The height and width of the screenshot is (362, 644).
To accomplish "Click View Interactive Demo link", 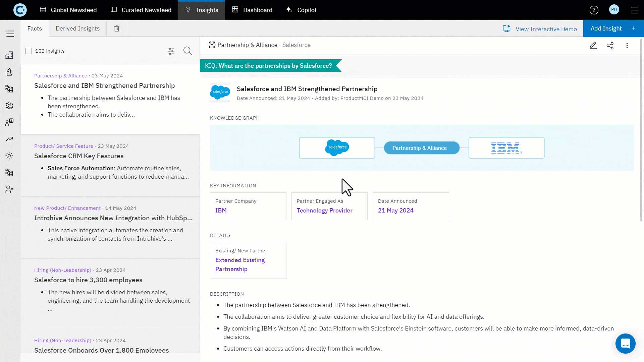I will [540, 29].
